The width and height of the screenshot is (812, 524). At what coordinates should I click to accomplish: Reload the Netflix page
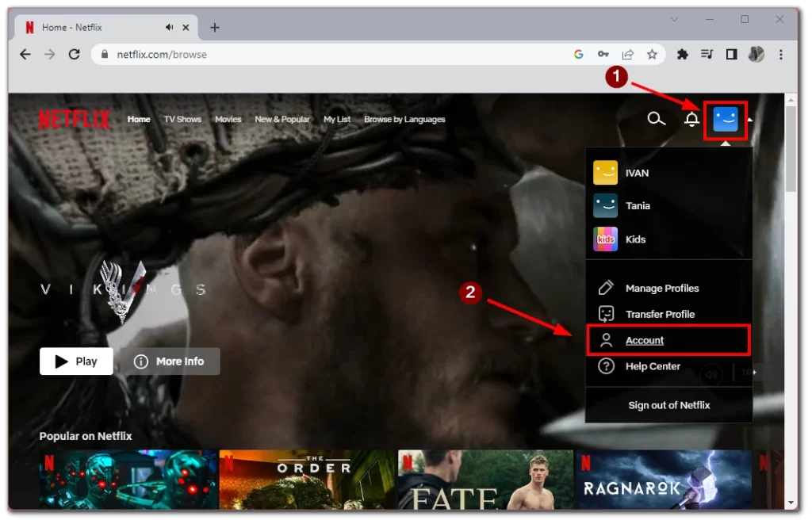click(74, 55)
